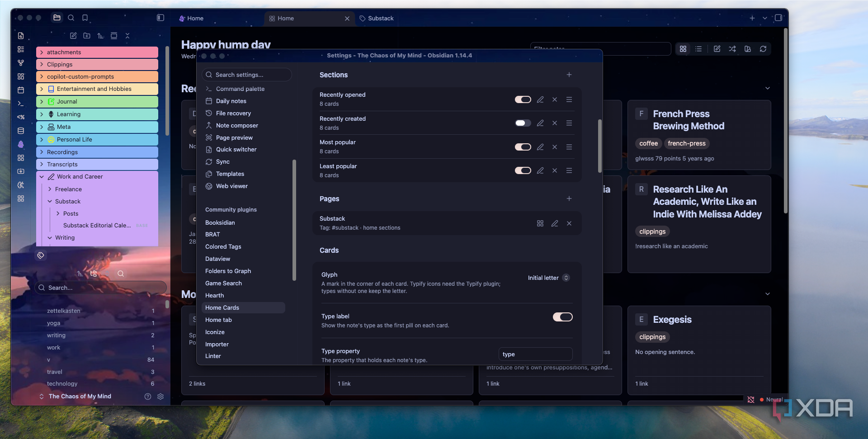Toggle the Most popular section
This screenshot has width=868, height=439.
click(523, 147)
